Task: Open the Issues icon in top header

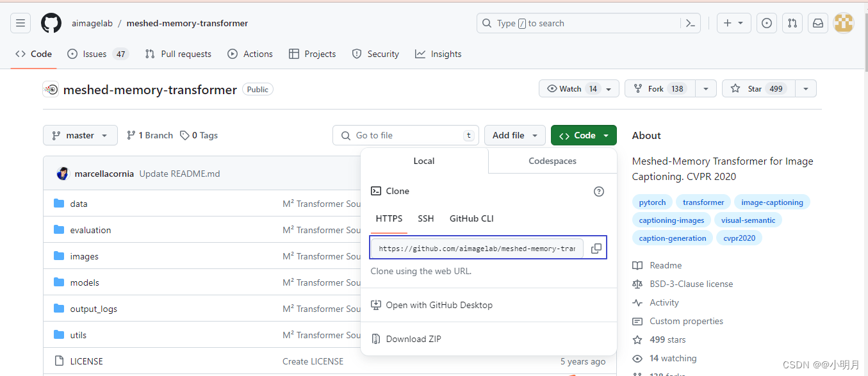Action: tap(767, 24)
